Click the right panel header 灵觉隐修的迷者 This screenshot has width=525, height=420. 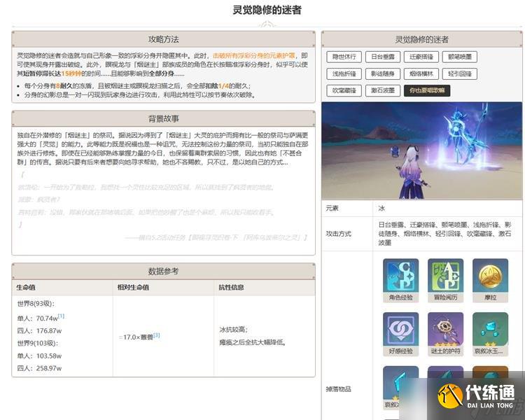[421, 39]
